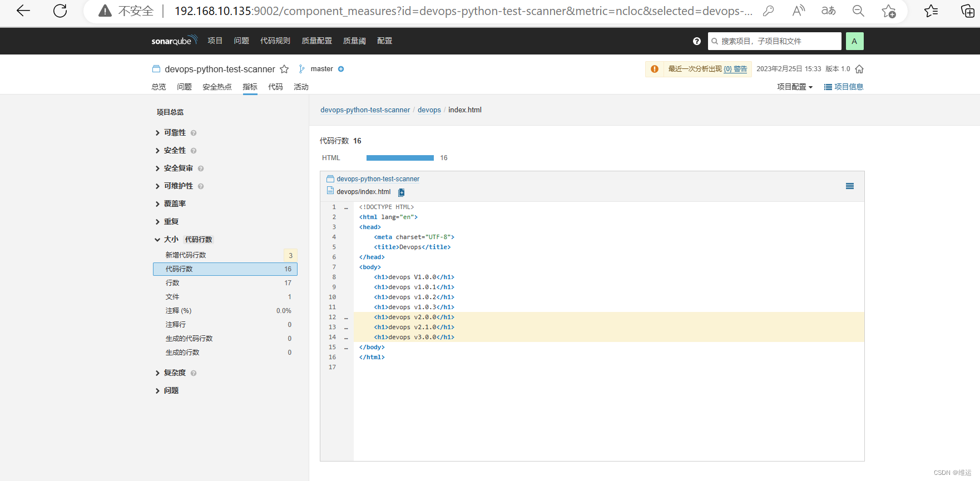
Task: Expand the 可维护性 metric group
Action: click(179, 186)
